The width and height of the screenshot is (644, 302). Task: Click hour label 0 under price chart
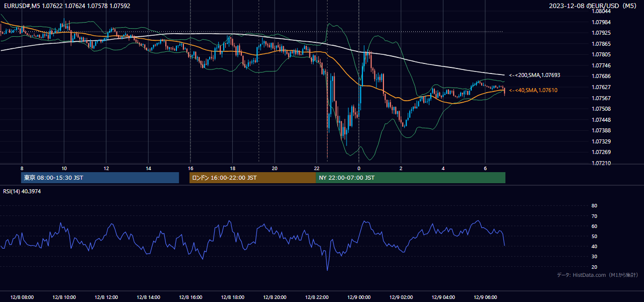click(x=359, y=168)
